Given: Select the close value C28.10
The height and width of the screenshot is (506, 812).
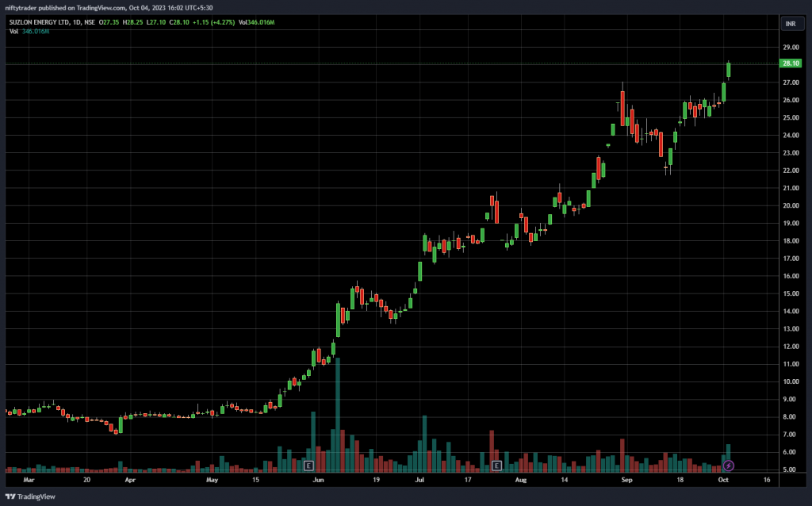Looking at the screenshot, I should (179, 22).
